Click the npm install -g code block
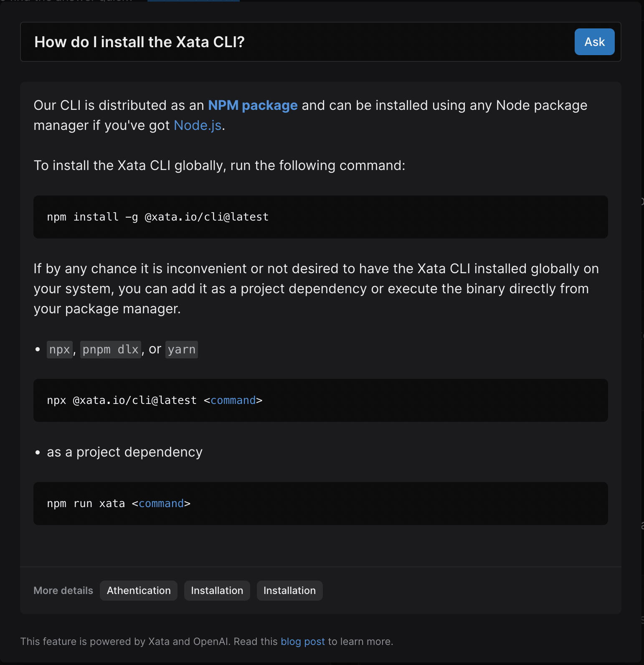 pyautogui.click(x=320, y=217)
